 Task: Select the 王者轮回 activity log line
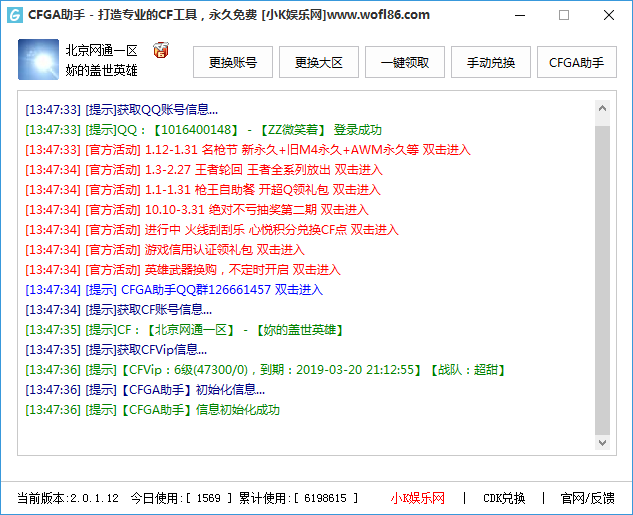pos(204,170)
